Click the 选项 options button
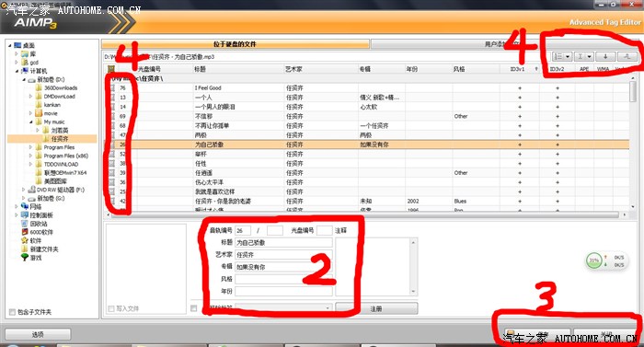The image size is (644, 347). coord(38,335)
